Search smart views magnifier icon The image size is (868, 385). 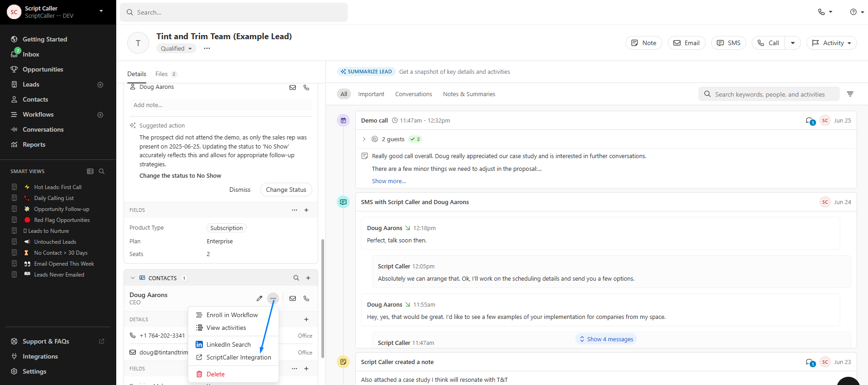pos(102,171)
